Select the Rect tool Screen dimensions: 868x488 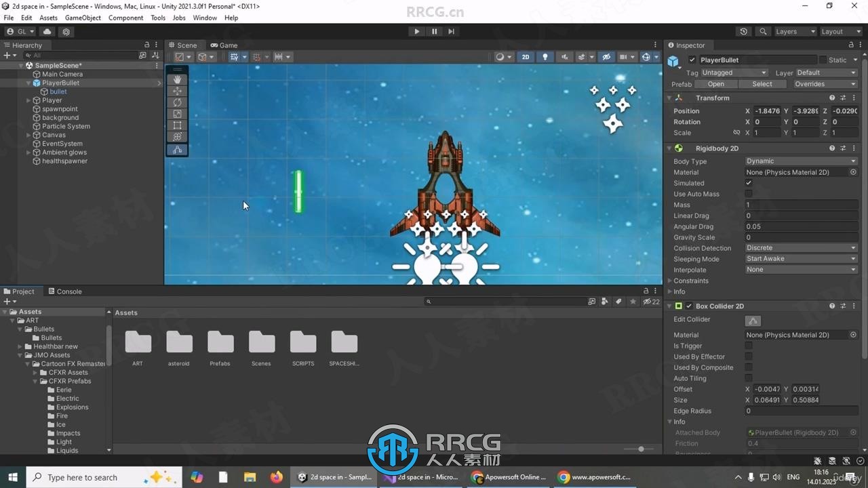[x=177, y=125]
